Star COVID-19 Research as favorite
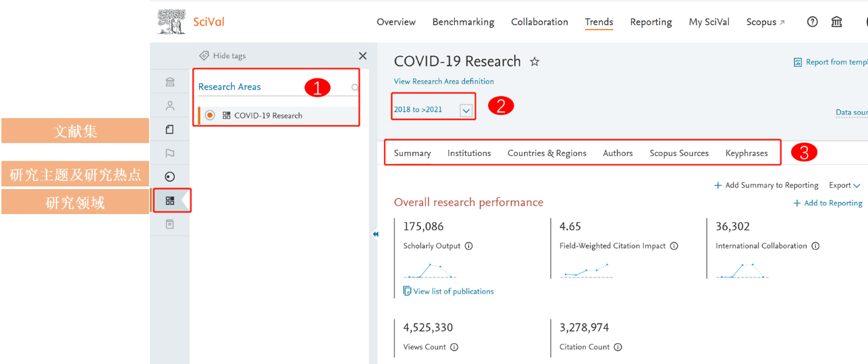The image size is (868, 364). (535, 62)
